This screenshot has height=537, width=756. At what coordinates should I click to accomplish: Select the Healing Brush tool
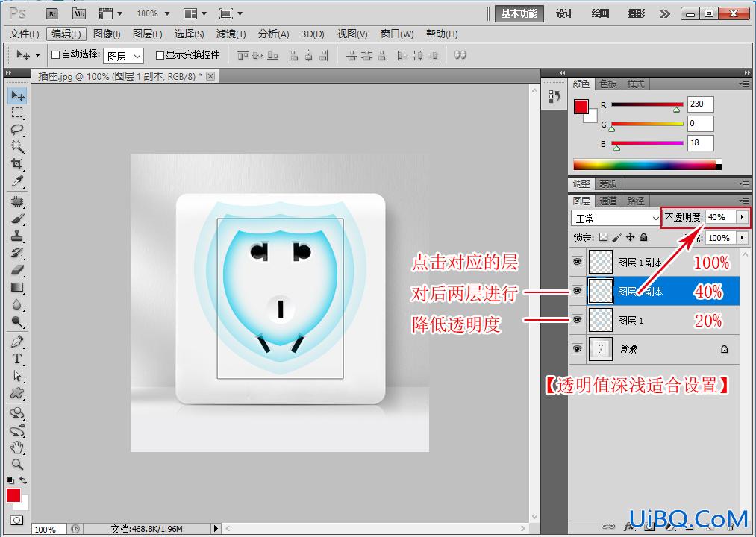point(17,201)
